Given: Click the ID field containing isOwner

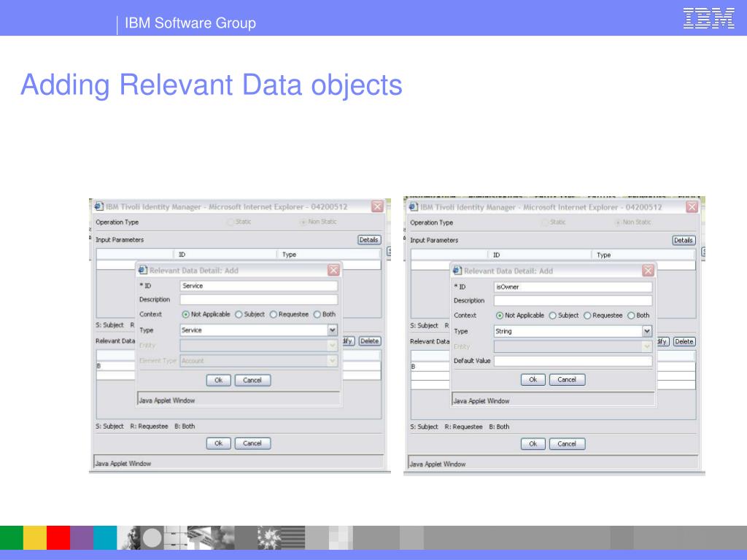Looking at the screenshot, I should coord(573,287).
